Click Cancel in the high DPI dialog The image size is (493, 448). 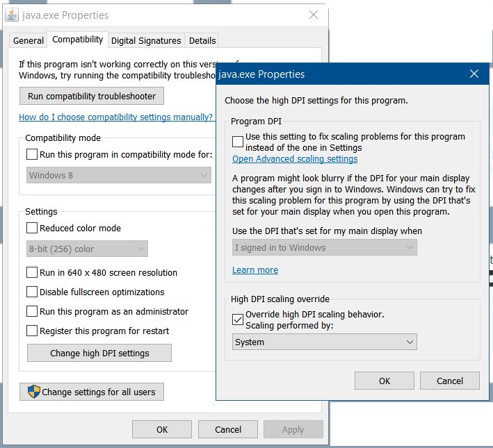tap(450, 381)
